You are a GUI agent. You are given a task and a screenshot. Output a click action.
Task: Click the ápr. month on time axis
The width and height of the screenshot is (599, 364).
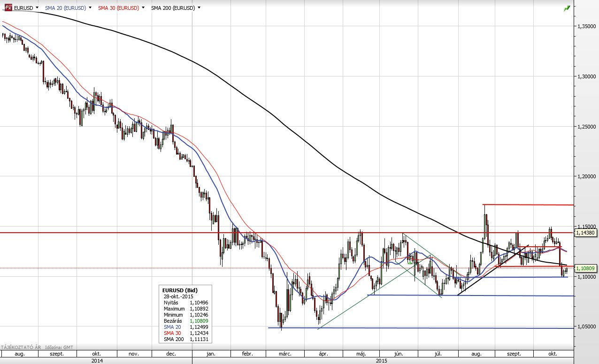click(x=323, y=354)
